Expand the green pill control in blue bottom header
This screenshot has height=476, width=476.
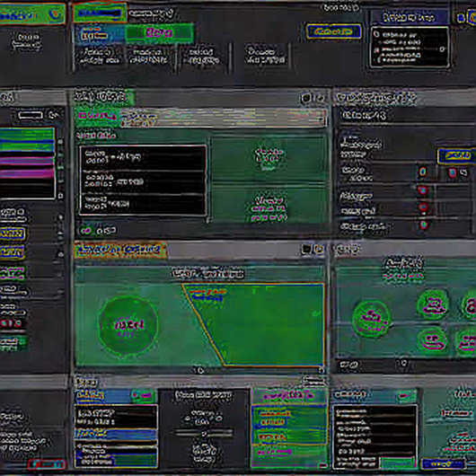click(x=143, y=395)
